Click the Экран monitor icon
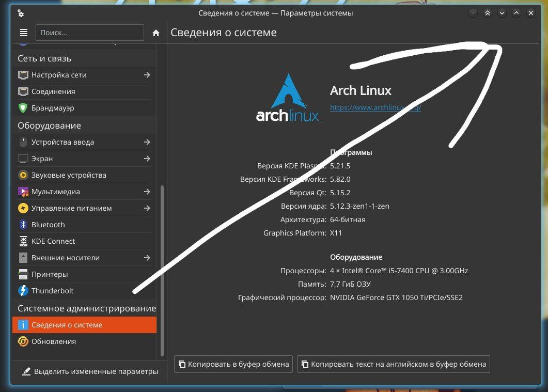548x392 pixels. click(23, 159)
